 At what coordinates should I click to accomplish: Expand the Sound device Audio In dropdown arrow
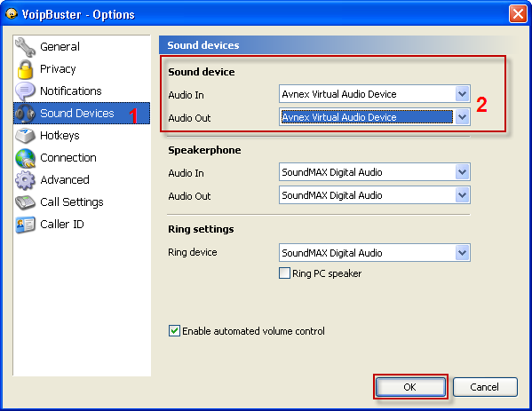[x=462, y=94]
